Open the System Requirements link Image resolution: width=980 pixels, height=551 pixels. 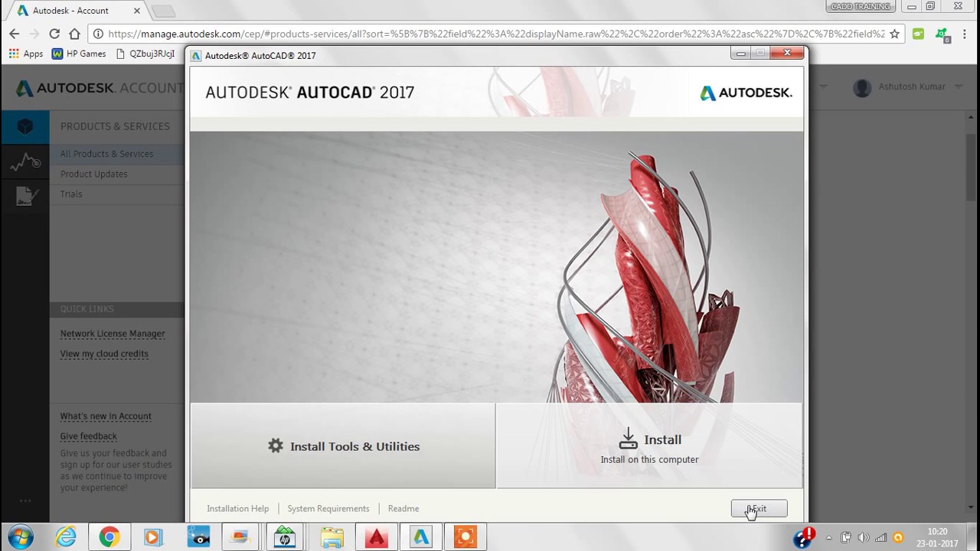[x=328, y=508]
